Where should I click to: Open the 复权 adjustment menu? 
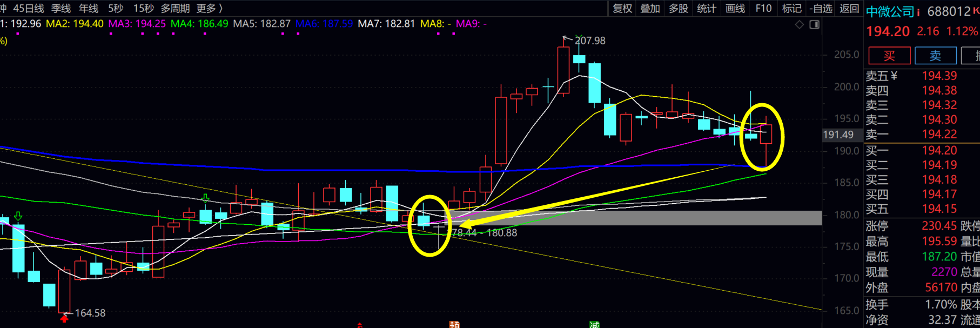coord(622,8)
